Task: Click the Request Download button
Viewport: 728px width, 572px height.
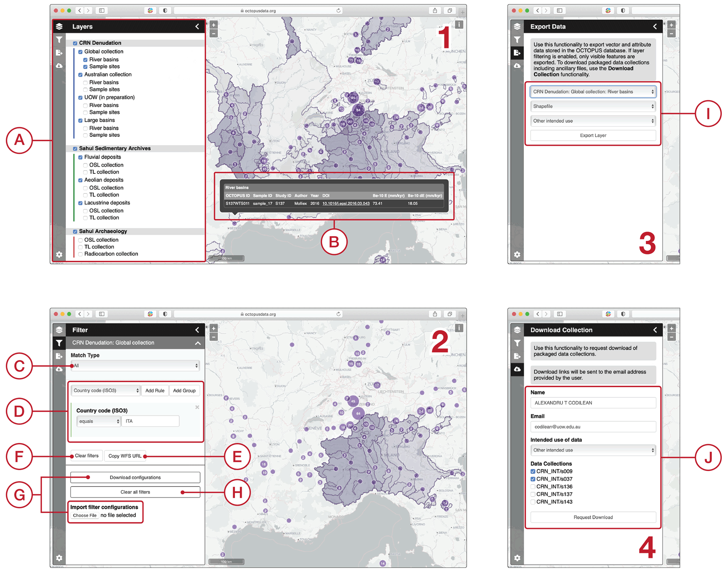Action: pos(593,517)
